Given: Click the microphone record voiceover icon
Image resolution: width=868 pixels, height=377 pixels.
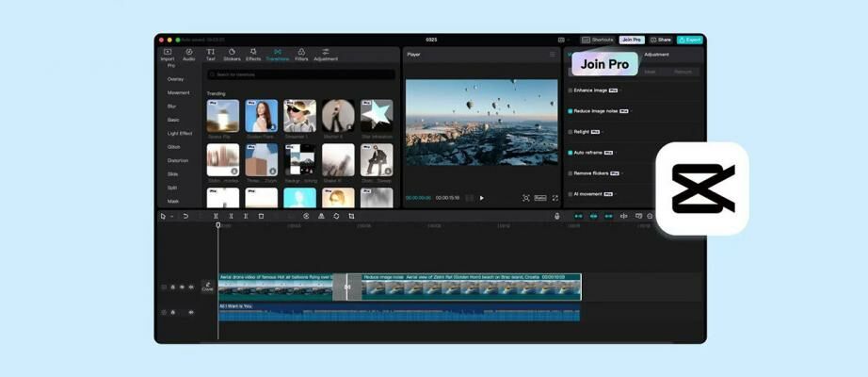Looking at the screenshot, I should coord(557,216).
